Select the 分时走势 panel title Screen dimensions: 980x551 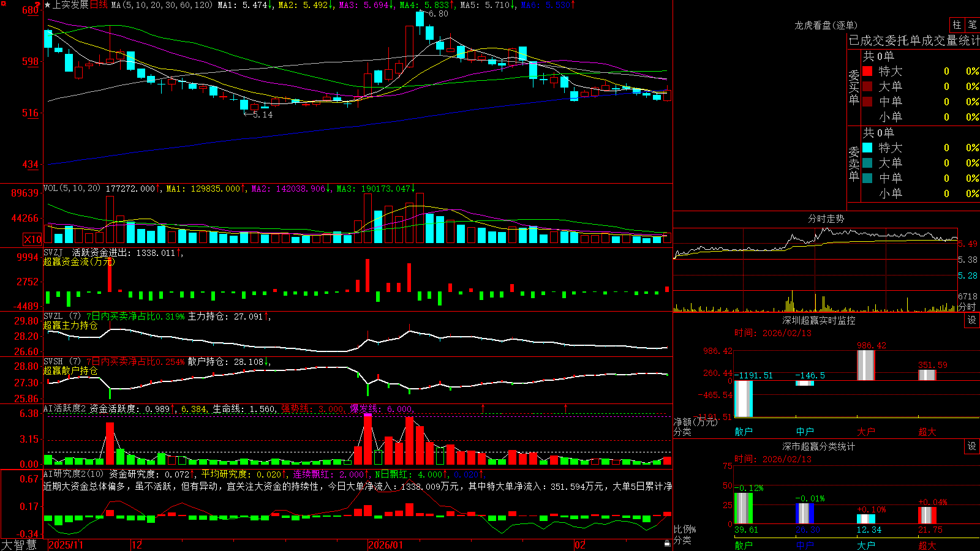826,219
